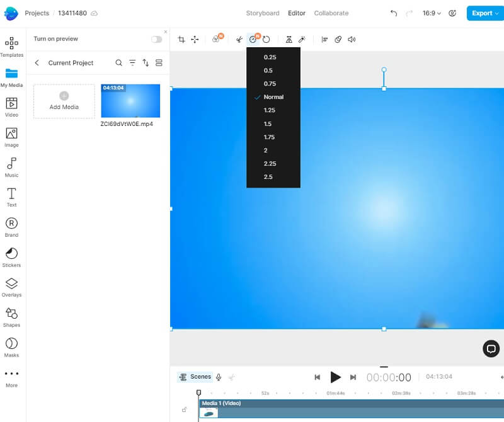Open clip volume settings via speaker icon
Image resolution: width=504 pixels, height=422 pixels.
tap(352, 39)
